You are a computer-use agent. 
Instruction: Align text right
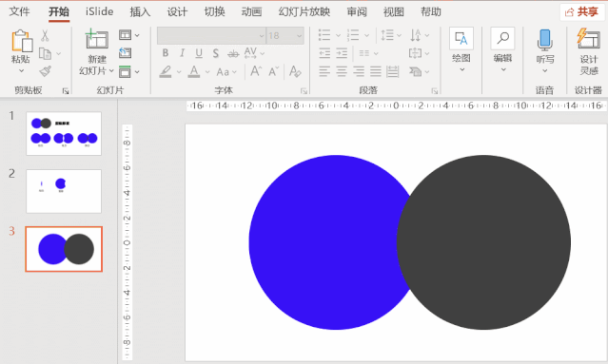(x=359, y=71)
